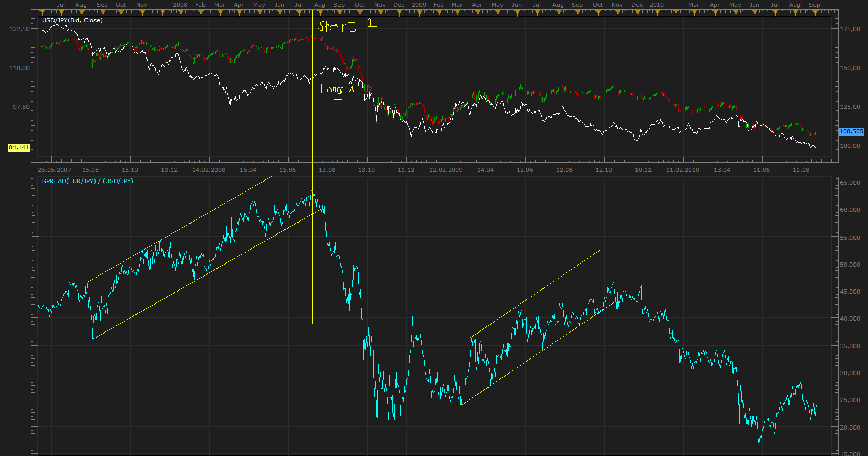Click the orange marker under 2010 label

point(657,11)
